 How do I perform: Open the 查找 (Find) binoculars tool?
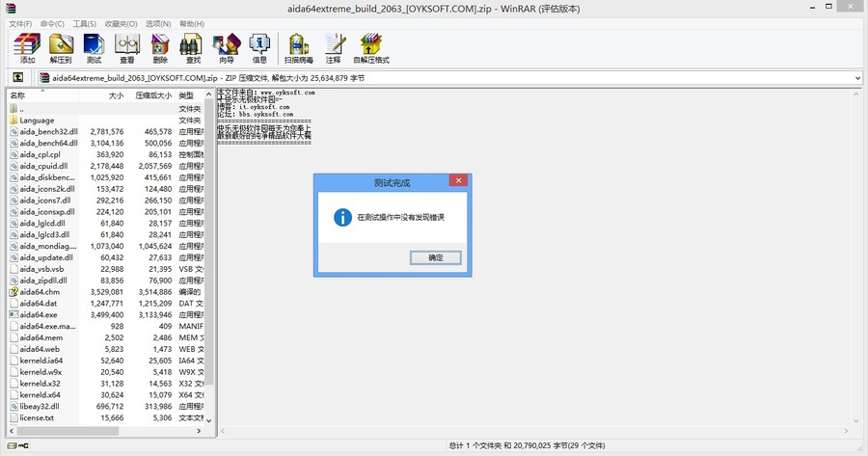pyautogui.click(x=193, y=47)
